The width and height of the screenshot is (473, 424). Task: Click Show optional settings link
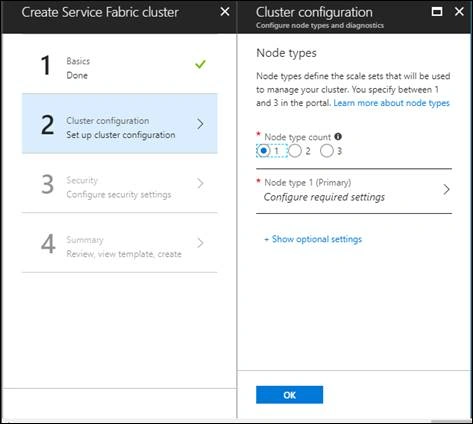pyautogui.click(x=317, y=239)
